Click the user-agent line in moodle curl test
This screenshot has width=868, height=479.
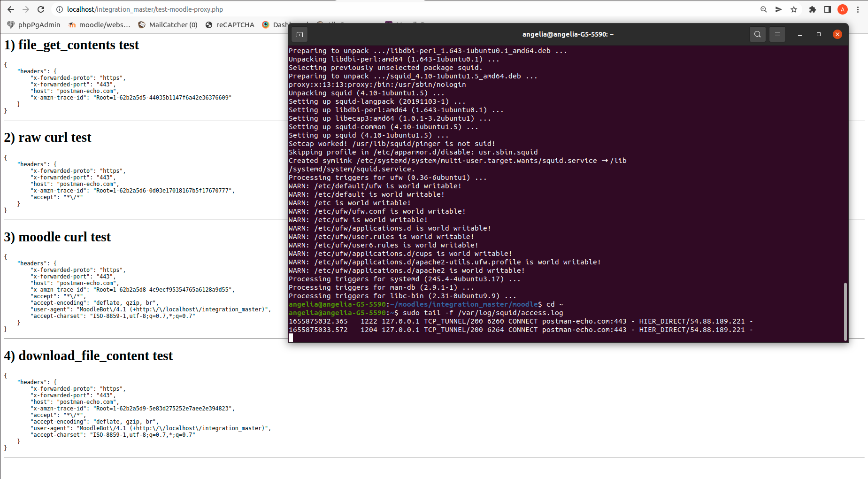151,309
